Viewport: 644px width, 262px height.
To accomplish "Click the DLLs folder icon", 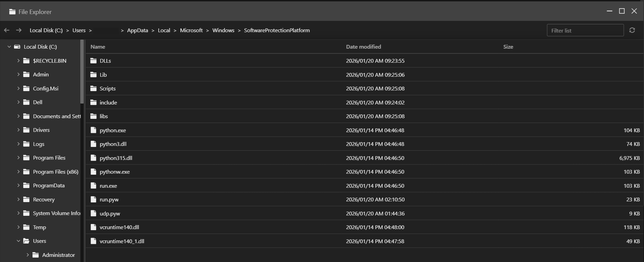I will click(93, 61).
